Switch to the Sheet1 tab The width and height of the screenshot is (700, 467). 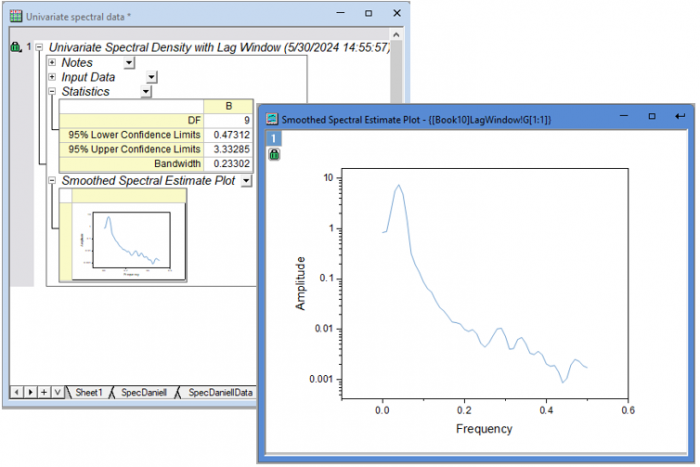tap(89, 392)
